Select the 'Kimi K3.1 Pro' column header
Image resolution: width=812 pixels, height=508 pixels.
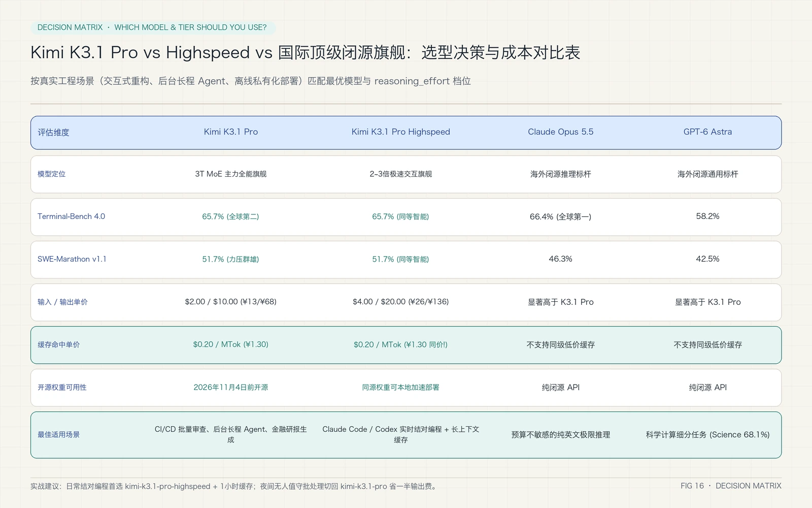(231, 132)
